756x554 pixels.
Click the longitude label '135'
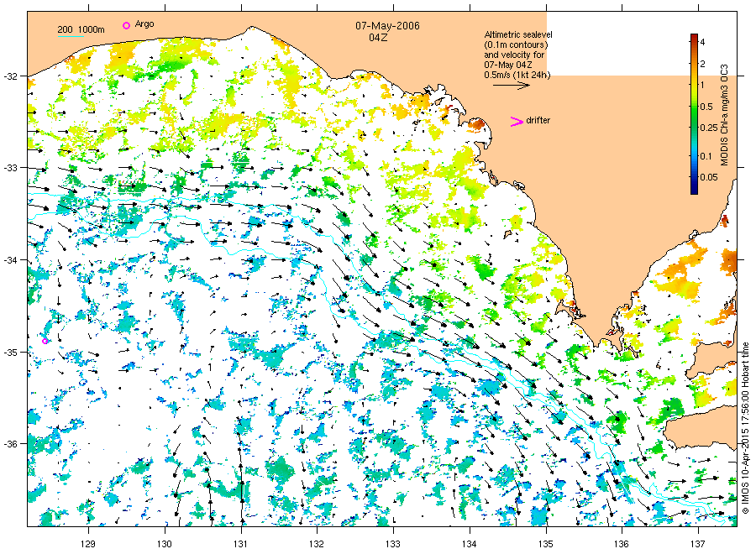pyautogui.click(x=545, y=544)
